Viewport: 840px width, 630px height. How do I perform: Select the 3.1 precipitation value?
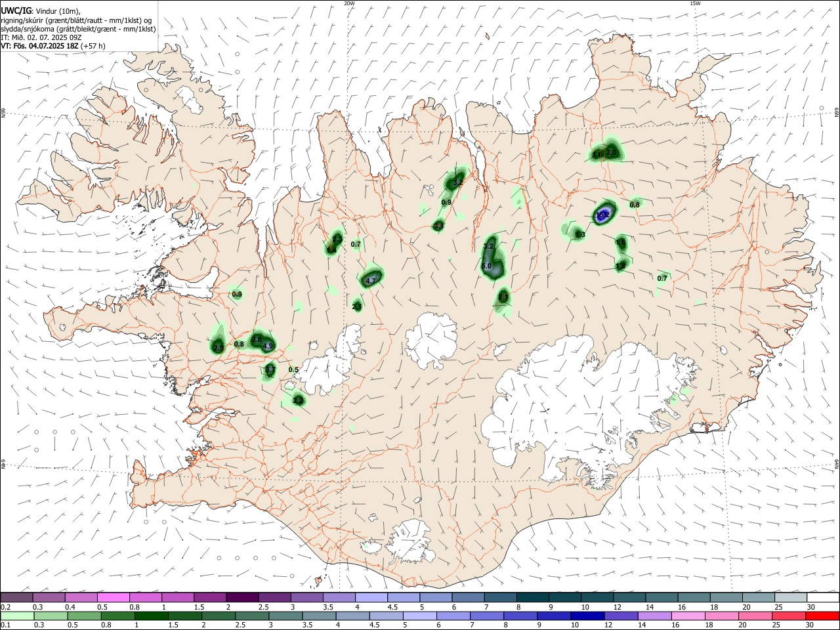point(439,226)
